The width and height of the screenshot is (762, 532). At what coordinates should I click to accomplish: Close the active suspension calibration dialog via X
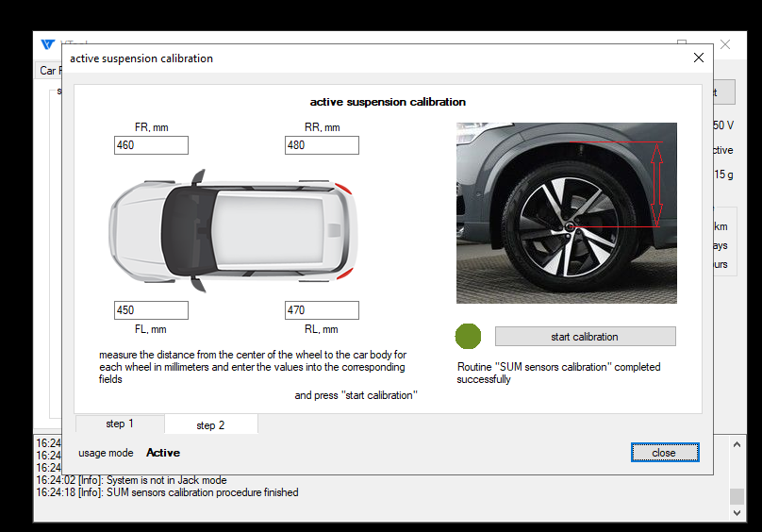[698, 58]
